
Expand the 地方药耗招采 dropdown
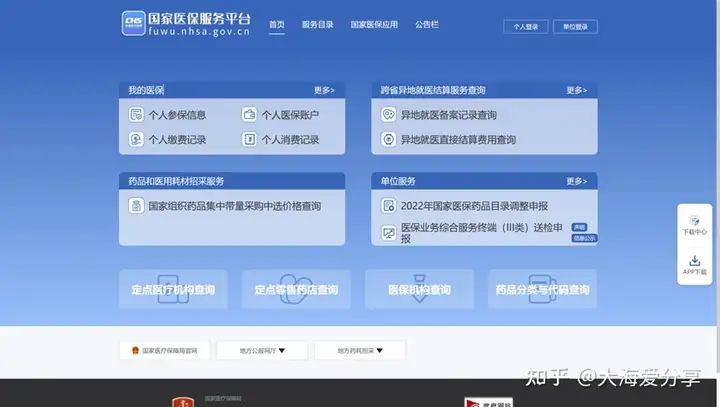pyautogui.click(x=360, y=350)
